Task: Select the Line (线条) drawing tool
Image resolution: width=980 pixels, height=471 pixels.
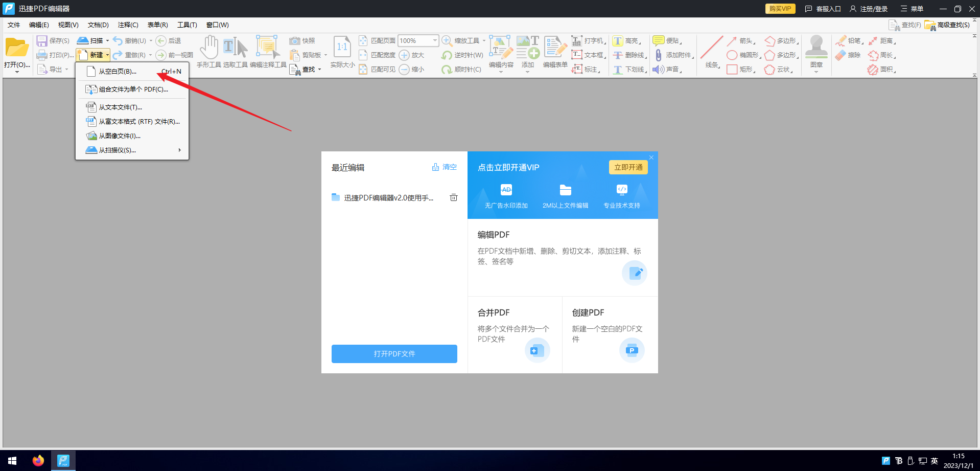Action: click(711, 47)
